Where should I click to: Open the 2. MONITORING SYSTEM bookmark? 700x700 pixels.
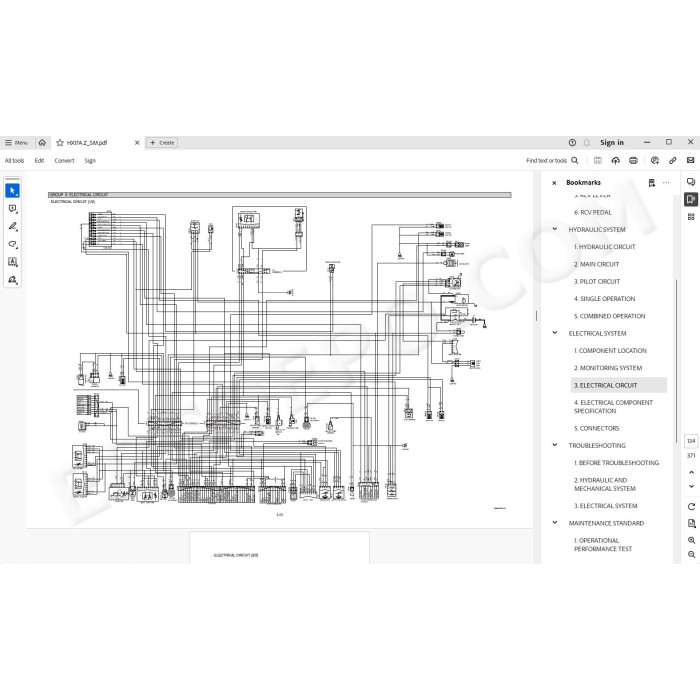608,368
